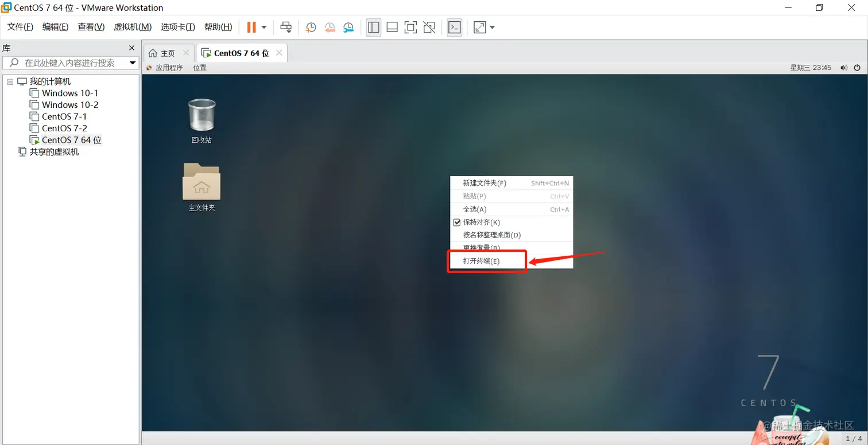The image size is (868, 445).
Task: Select the Windows 10-1 virtual machine
Action: [69, 93]
